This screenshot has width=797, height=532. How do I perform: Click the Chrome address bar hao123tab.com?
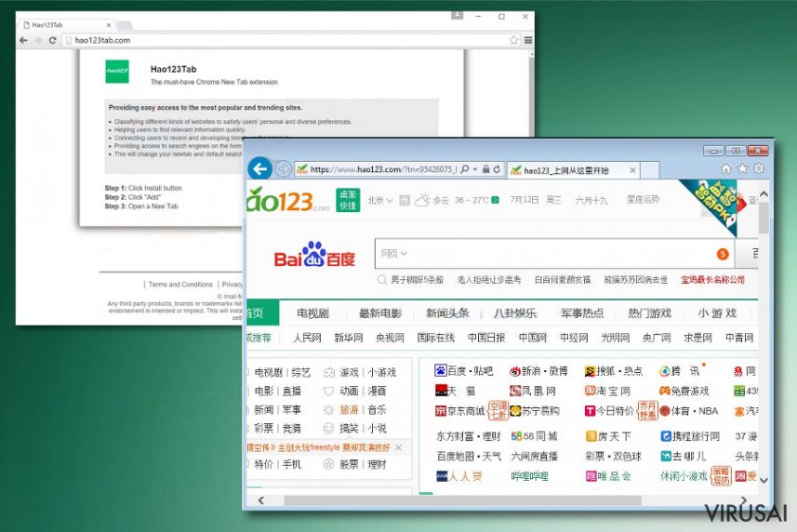point(292,40)
